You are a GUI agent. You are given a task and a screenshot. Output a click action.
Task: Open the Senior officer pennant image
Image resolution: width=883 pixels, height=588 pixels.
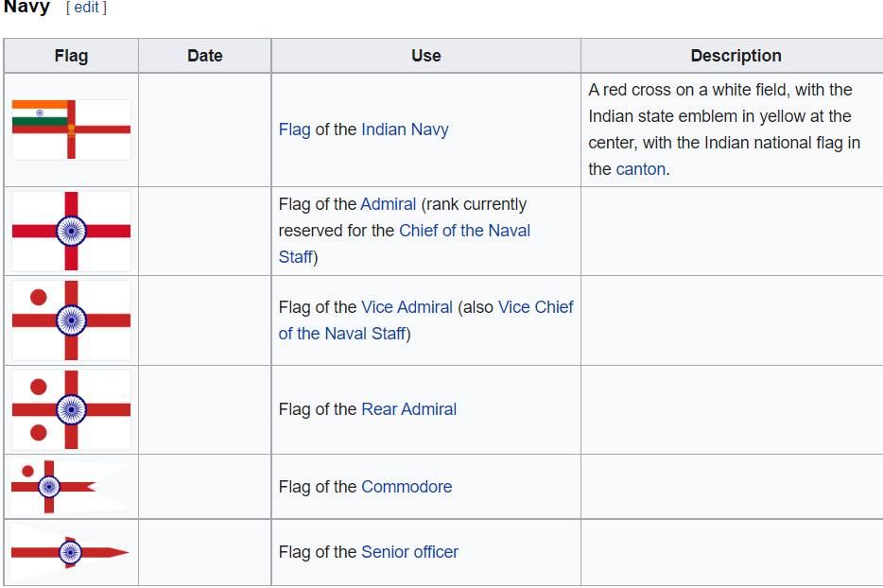point(69,552)
